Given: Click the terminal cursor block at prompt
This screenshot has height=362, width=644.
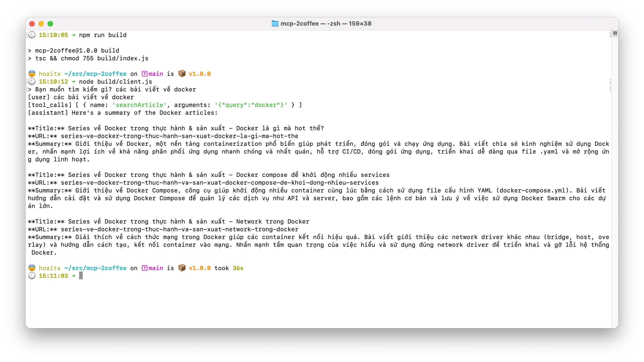Looking at the screenshot, I should [x=81, y=276].
